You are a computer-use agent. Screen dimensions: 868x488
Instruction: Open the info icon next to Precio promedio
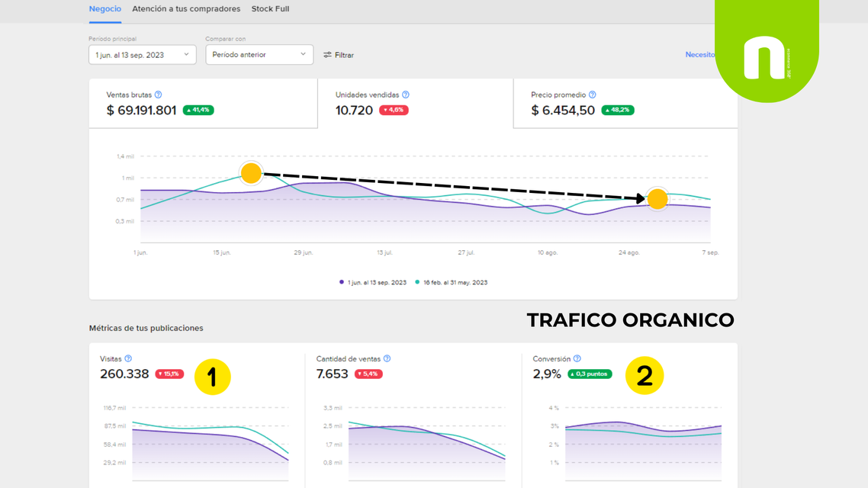pyautogui.click(x=593, y=95)
